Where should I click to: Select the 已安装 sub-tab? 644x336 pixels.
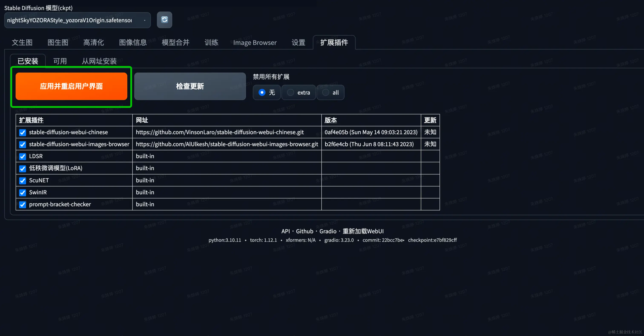coord(28,61)
